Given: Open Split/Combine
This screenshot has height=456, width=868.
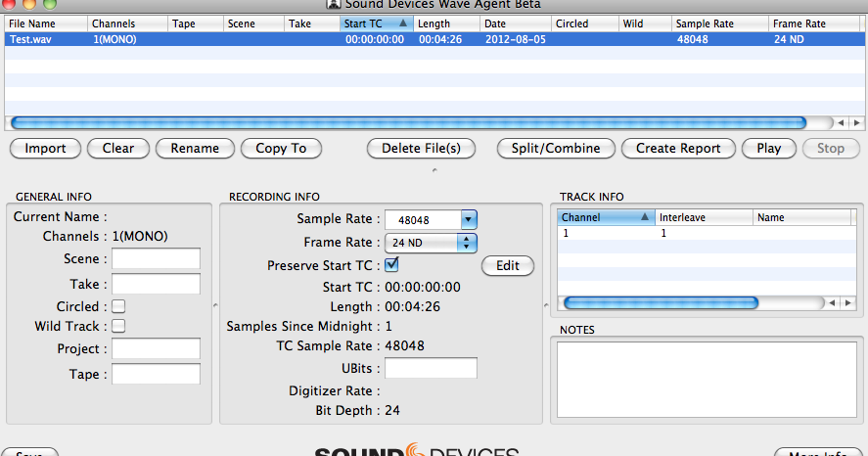Looking at the screenshot, I should (556, 149).
